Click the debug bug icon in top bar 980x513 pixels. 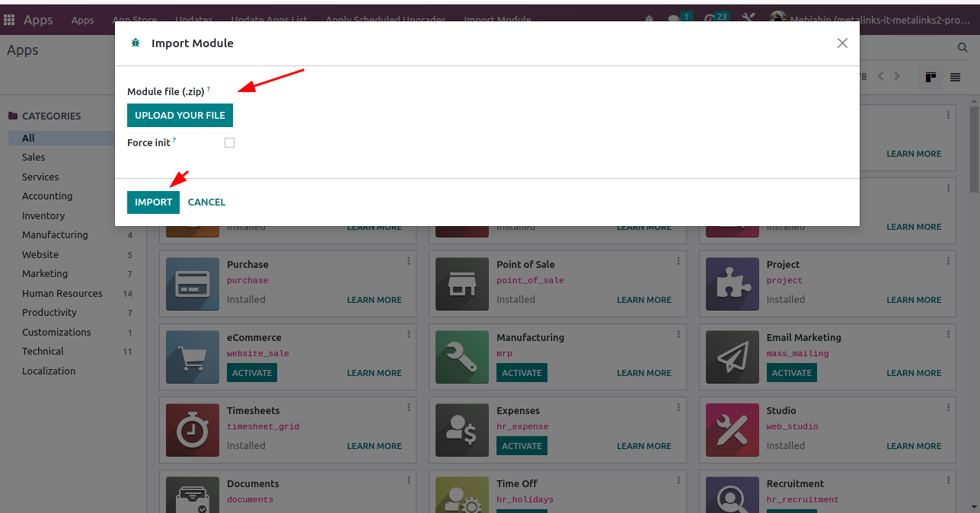click(649, 20)
